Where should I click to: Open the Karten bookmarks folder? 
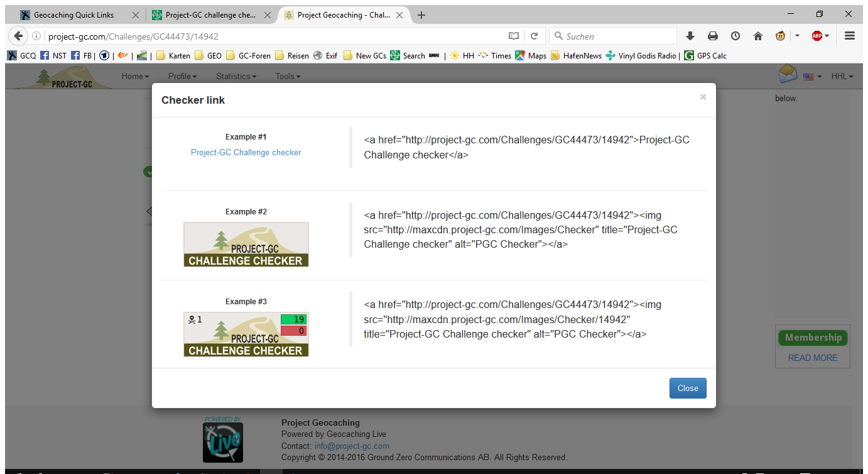[x=173, y=56]
